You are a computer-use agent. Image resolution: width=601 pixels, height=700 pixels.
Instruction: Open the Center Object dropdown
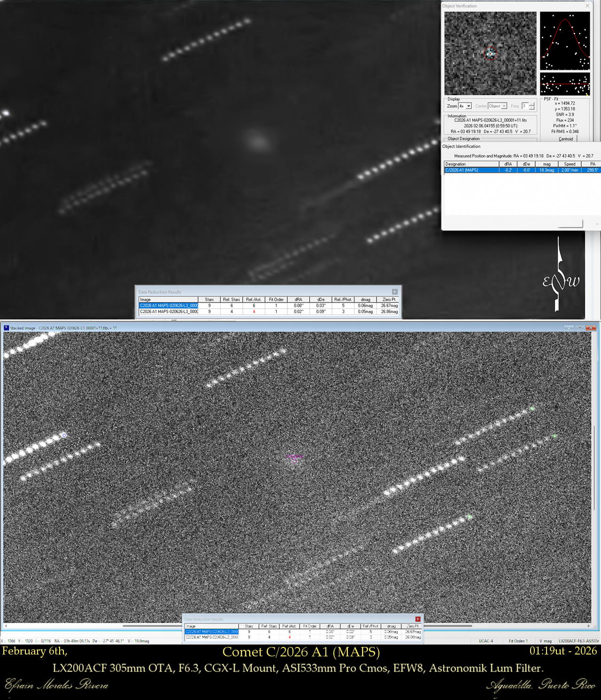pyautogui.click(x=504, y=106)
